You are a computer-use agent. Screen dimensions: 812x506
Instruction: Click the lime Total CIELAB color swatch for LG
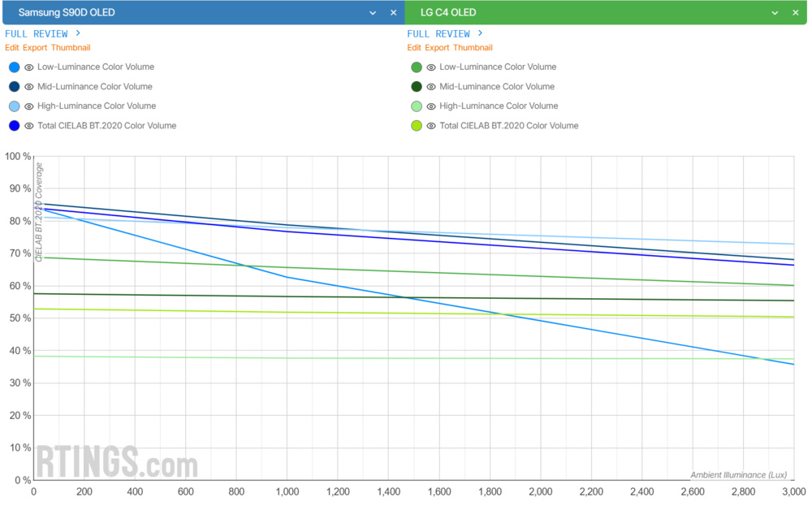pyautogui.click(x=416, y=125)
